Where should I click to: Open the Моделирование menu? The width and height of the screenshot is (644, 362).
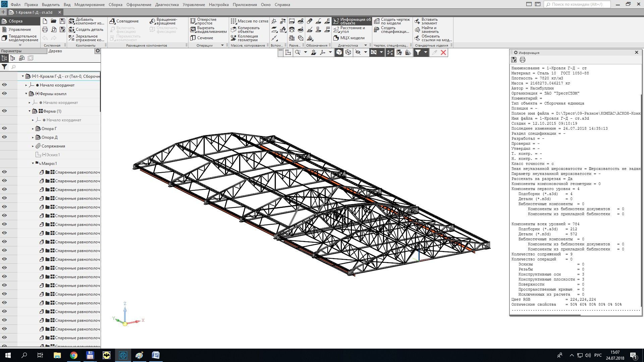(x=89, y=5)
